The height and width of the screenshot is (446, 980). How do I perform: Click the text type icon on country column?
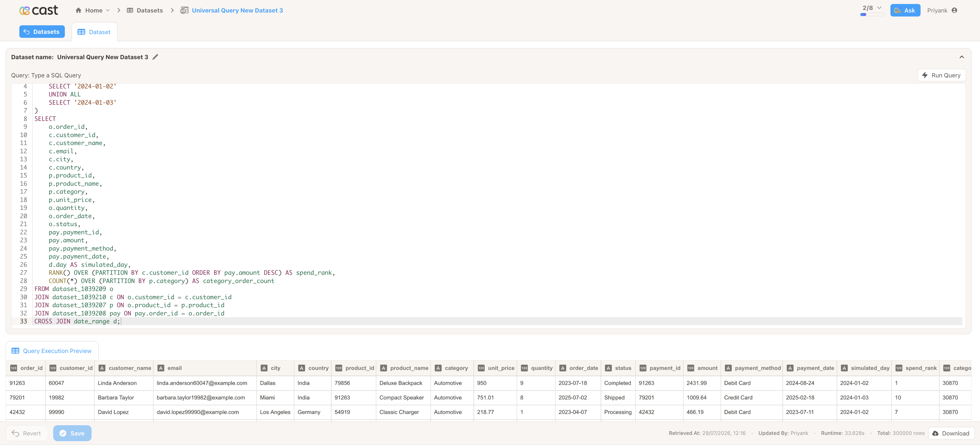tap(302, 368)
